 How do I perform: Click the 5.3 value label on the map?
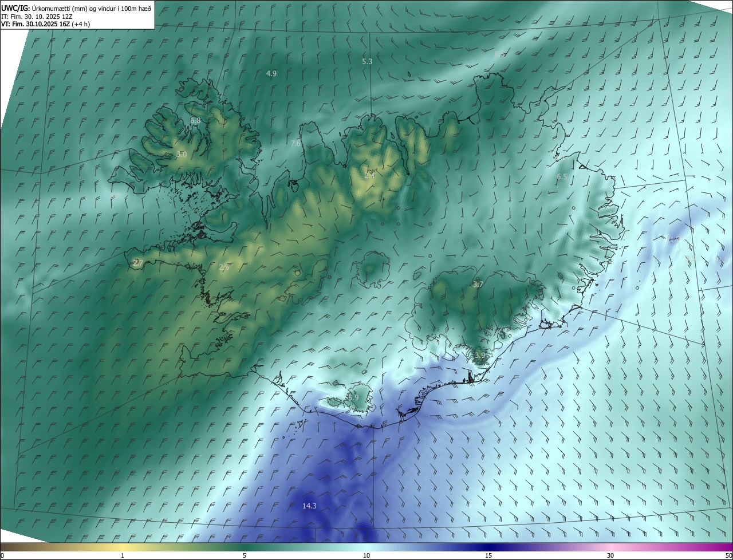point(367,61)
